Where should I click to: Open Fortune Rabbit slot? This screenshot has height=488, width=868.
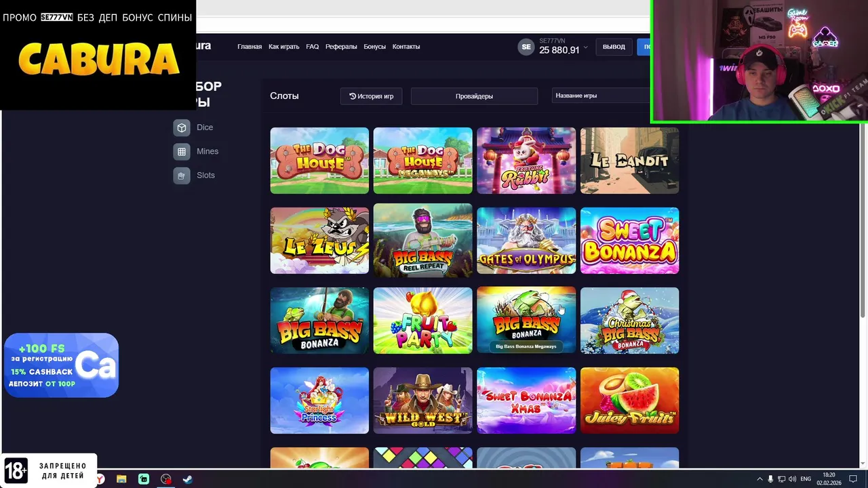[526, 161]
